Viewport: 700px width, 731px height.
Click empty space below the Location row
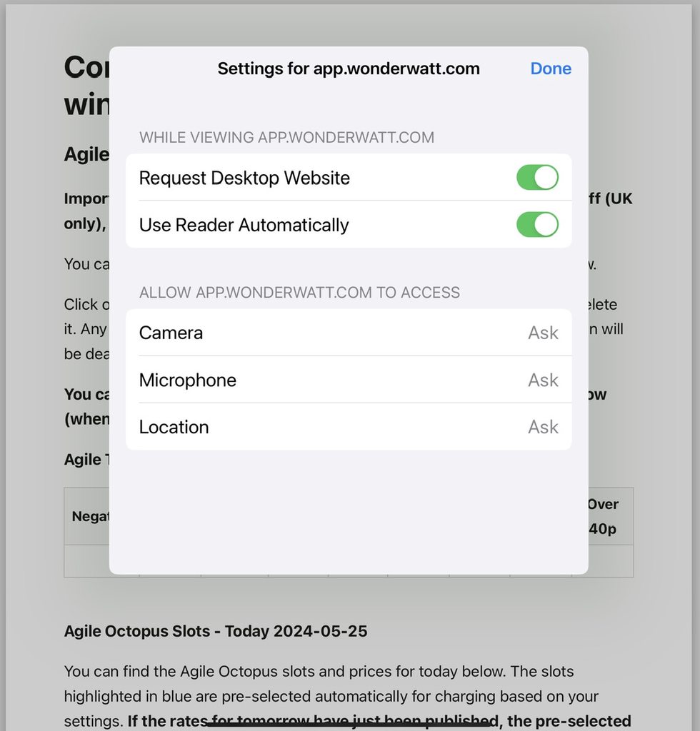348,510
